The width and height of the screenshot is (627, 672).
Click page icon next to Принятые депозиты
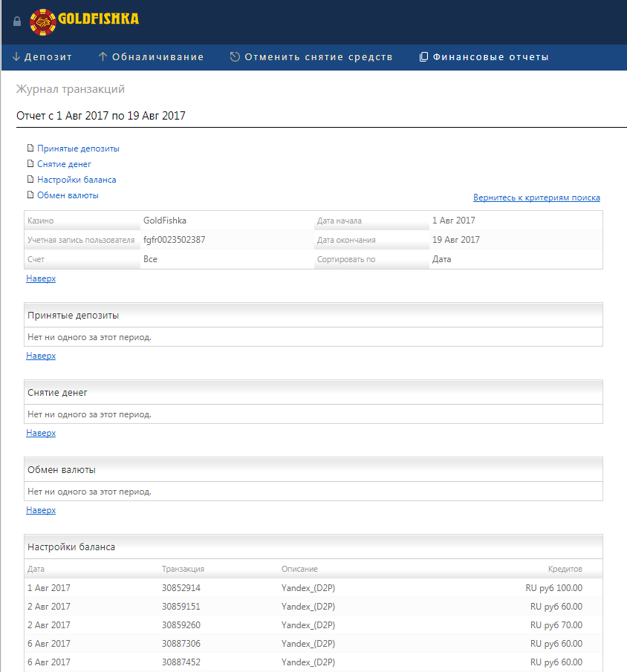coord(30,149)
